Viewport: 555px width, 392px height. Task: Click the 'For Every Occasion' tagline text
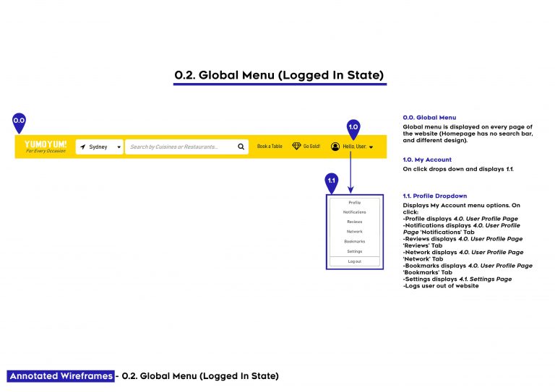(x=46, y=151)
